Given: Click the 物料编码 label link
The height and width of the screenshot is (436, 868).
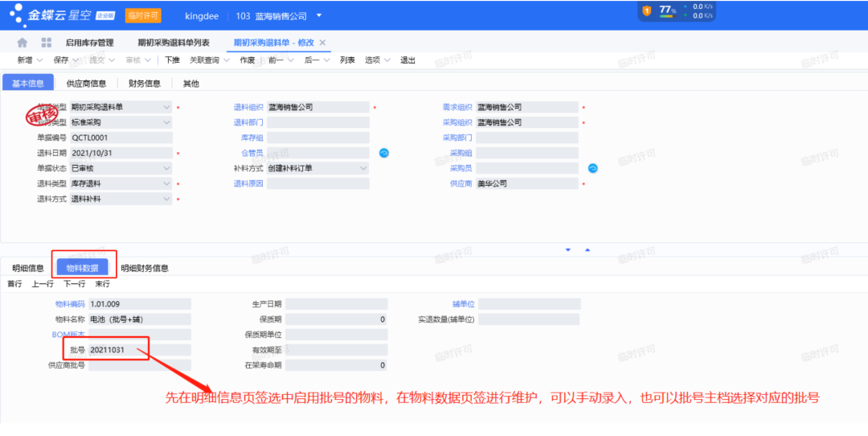Looking at the screenshot, I should (x=70, y=303).
